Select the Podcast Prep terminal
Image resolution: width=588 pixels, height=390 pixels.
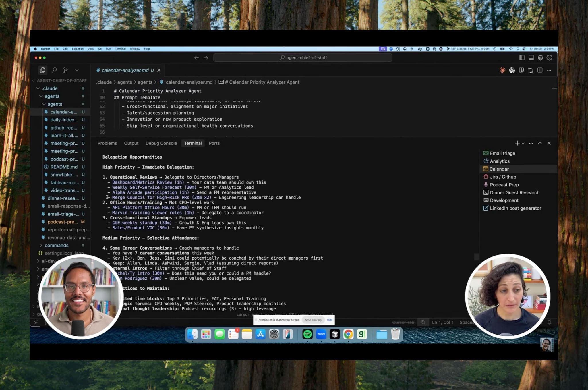pyautogui.click(x=504, y=185)
